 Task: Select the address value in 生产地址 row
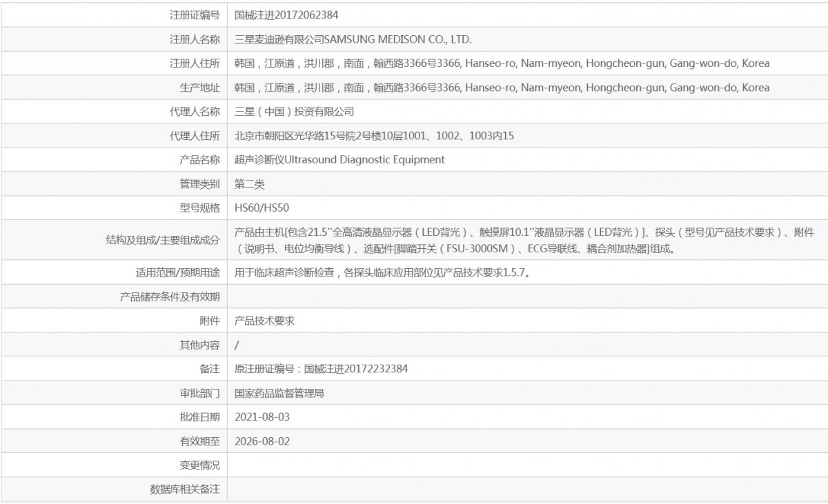pyautogui.click(x=502, y=88)
